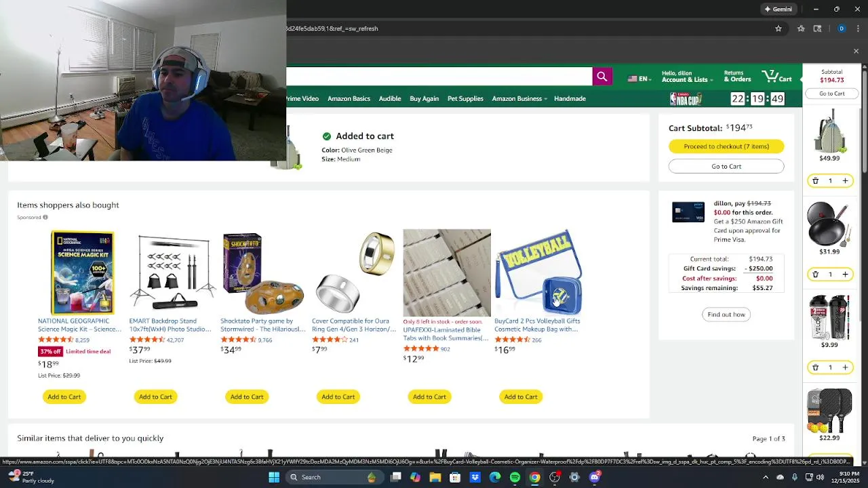Image resolution: width=868 pixels, height=488 pixels.
Task: Click the 37% off Limited time deal badge
Action: click(x=74, y=351)
